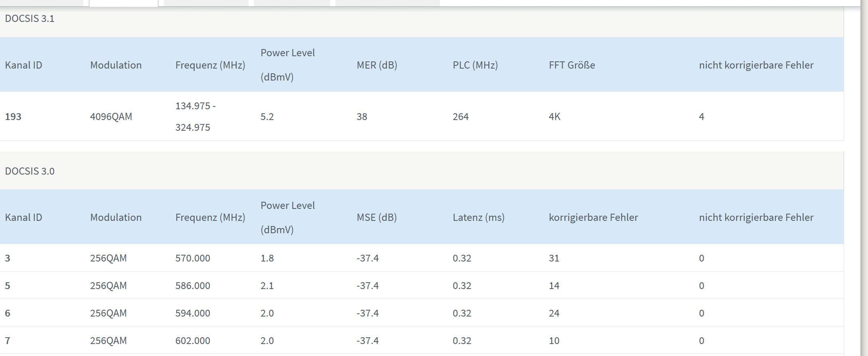Click the 602.000 MHz frequency cell

(x=193, y=341)
